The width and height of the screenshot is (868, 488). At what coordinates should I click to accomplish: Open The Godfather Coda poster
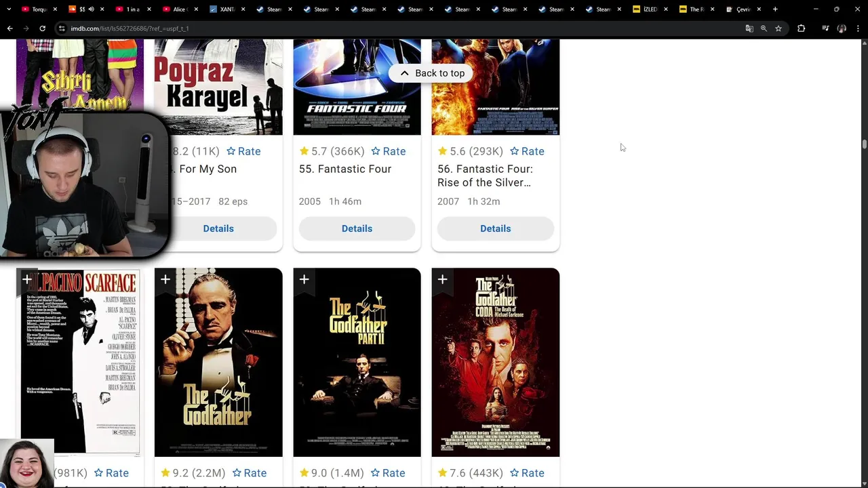495,362
